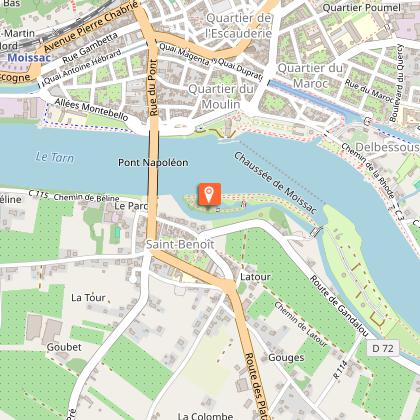The height and width of the screenshot is (420, 420).
Task: Click the D 72 road shield
Action: click(383, 349)
